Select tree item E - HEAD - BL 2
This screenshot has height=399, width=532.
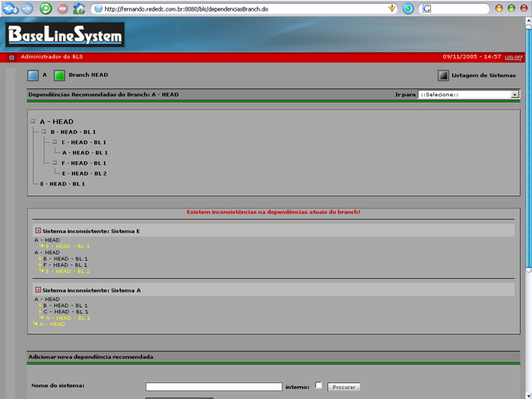coord(84,173)
